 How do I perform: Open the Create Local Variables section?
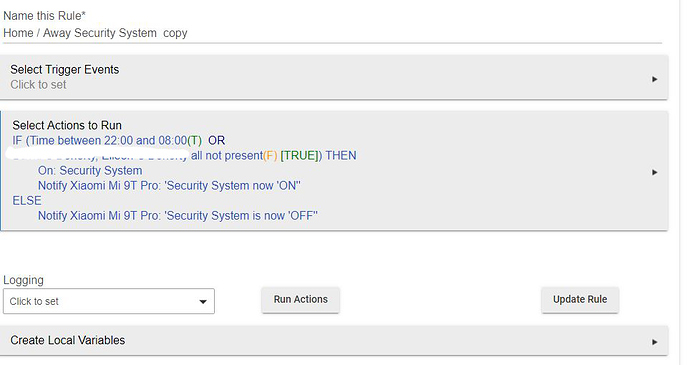[x=334, y=340]
